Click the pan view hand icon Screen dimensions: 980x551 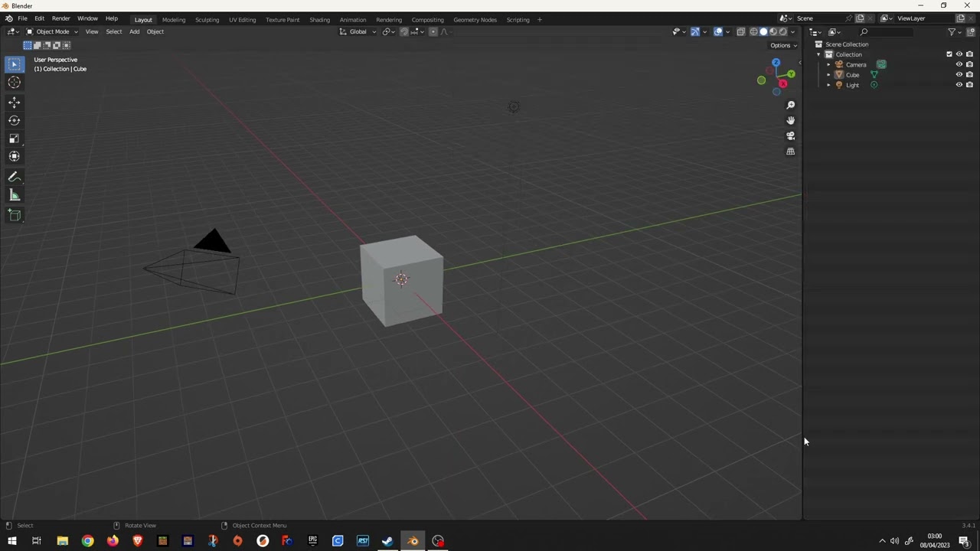click(x=791, y=120)
